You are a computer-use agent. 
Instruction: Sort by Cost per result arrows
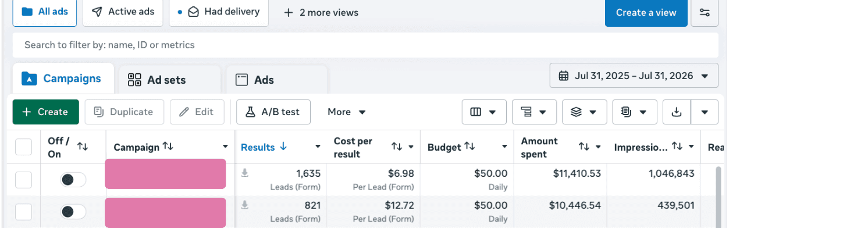397,147
